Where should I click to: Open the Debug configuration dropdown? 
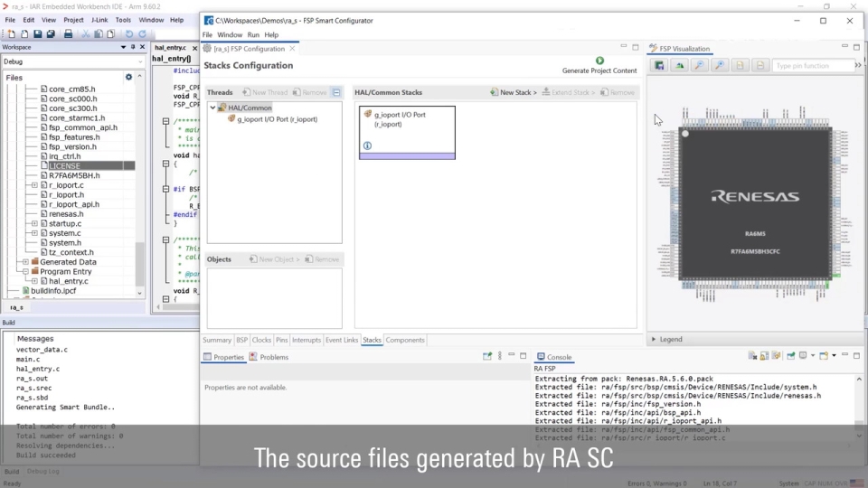139,61
